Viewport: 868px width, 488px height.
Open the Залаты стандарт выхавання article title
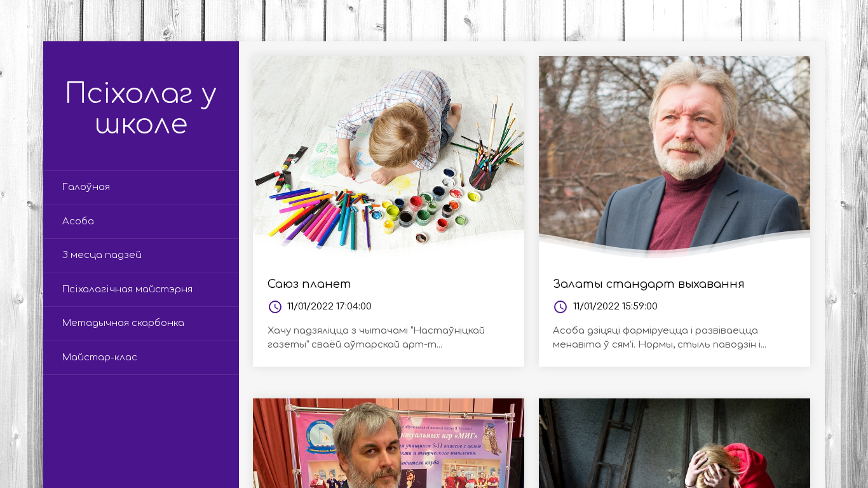[648, 284]
